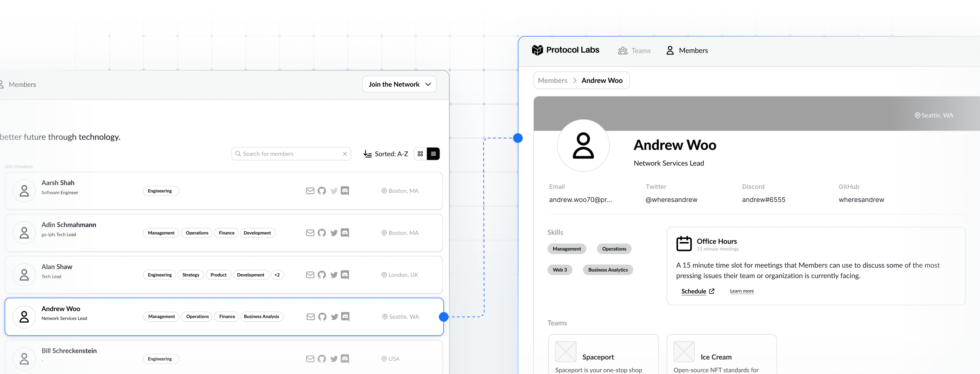
Task: Click Alan Shaw's Twitter bird icon
Action: [334, 275]
